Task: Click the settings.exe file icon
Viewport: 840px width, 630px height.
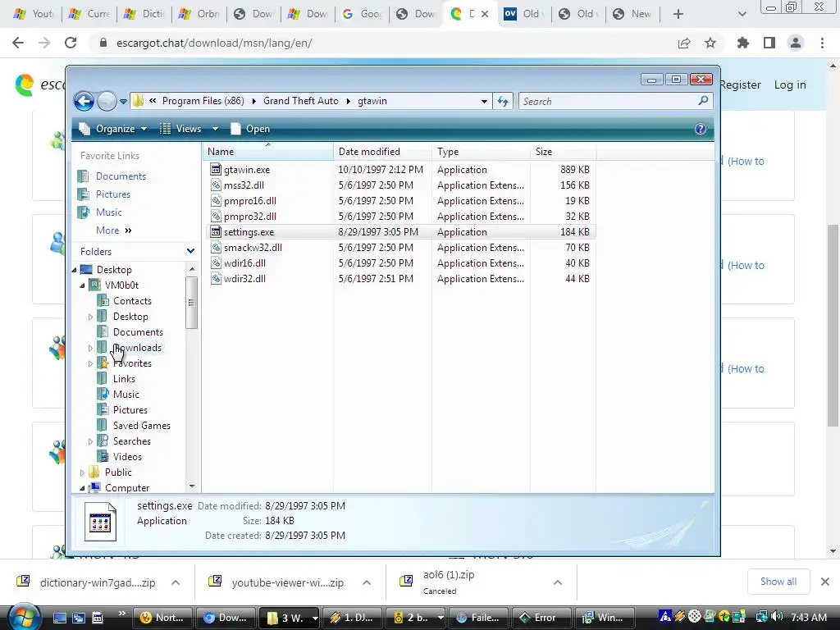Action: pos(216,232)
